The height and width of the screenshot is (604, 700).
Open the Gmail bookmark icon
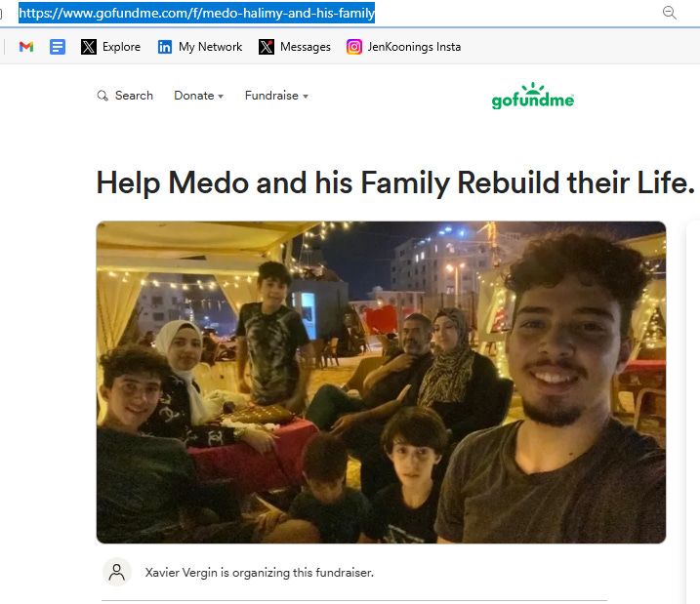click(26, 47)
